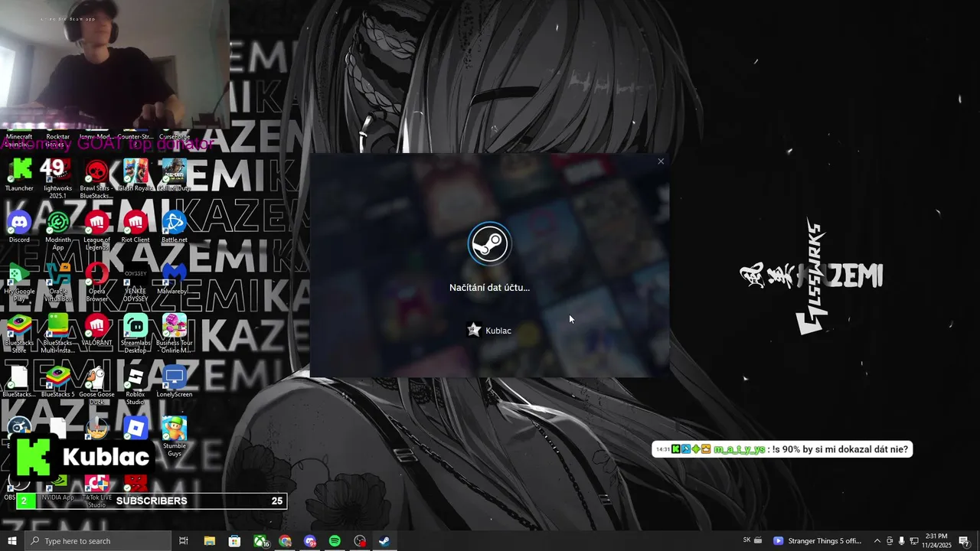Launch the Opera Browser desktop shortcut
The image size is (980, 551).
(x=96, y=282)
